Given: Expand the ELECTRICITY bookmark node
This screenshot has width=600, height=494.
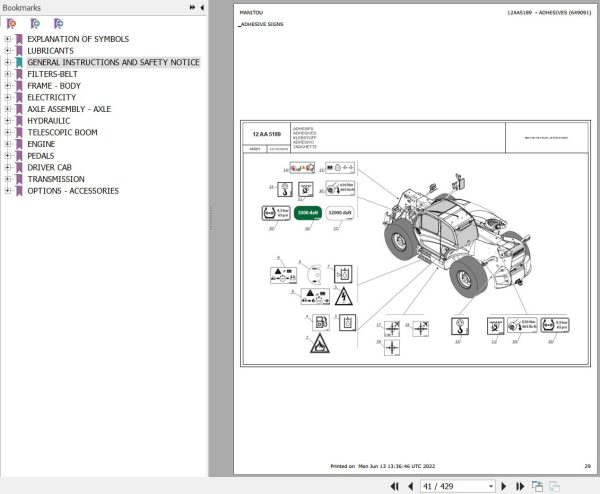Looking at the screenshot, I should tap(7, 97).
